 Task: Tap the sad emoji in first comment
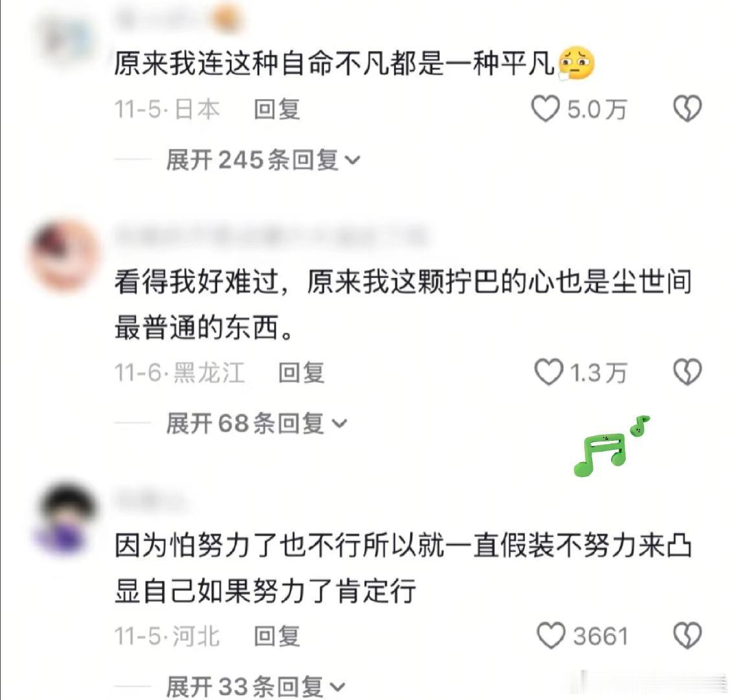click(x=576, y=63)
